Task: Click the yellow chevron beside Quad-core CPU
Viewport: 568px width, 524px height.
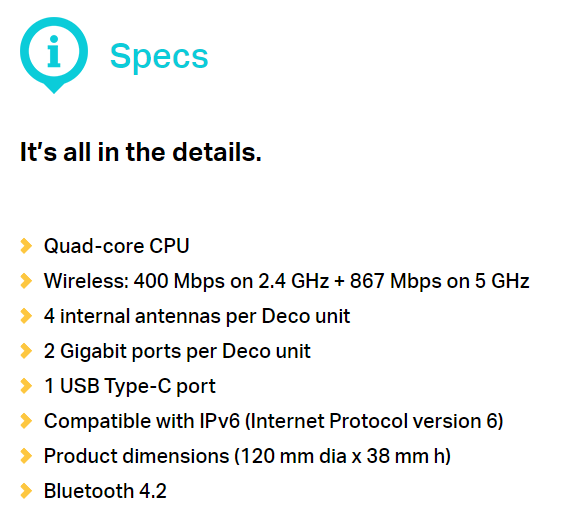Action: tap(26, 246)
